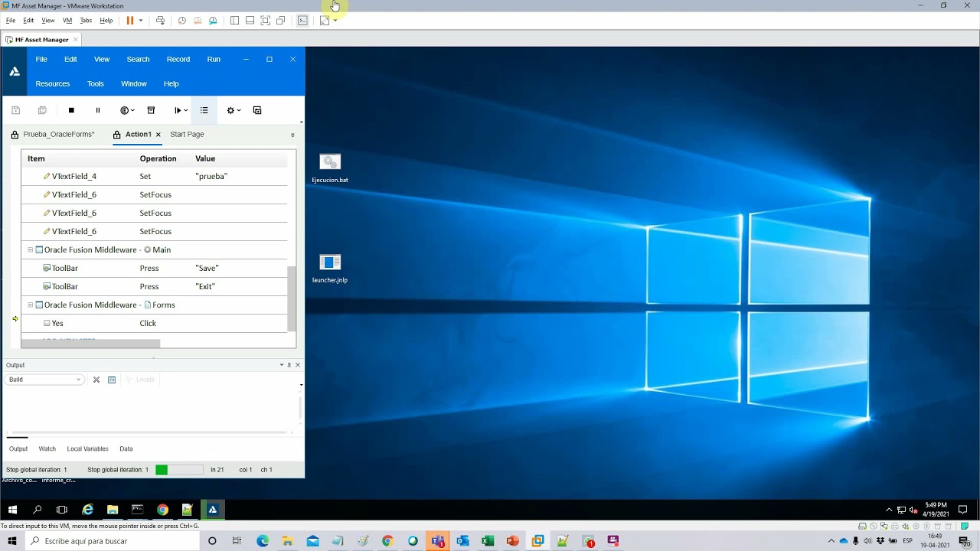This screenshot has width=980, height=551.
Task: Click the grayed save icon
Action: [15, 110]
